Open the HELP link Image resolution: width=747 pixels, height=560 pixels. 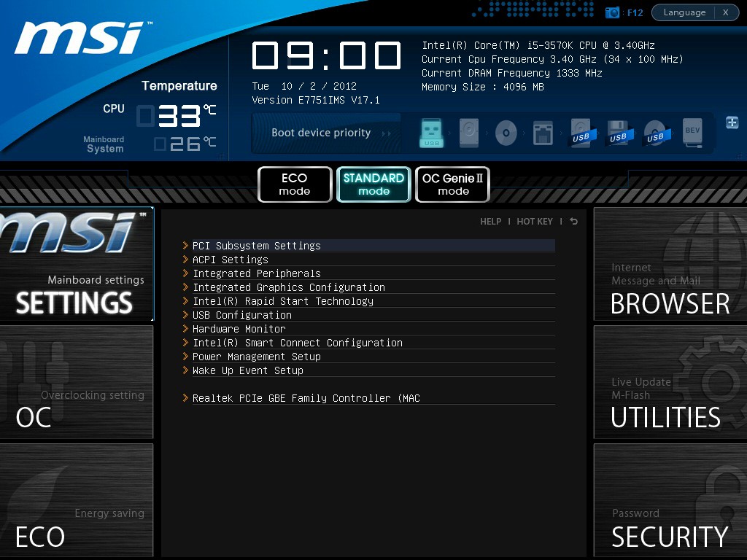pos(490,221)
